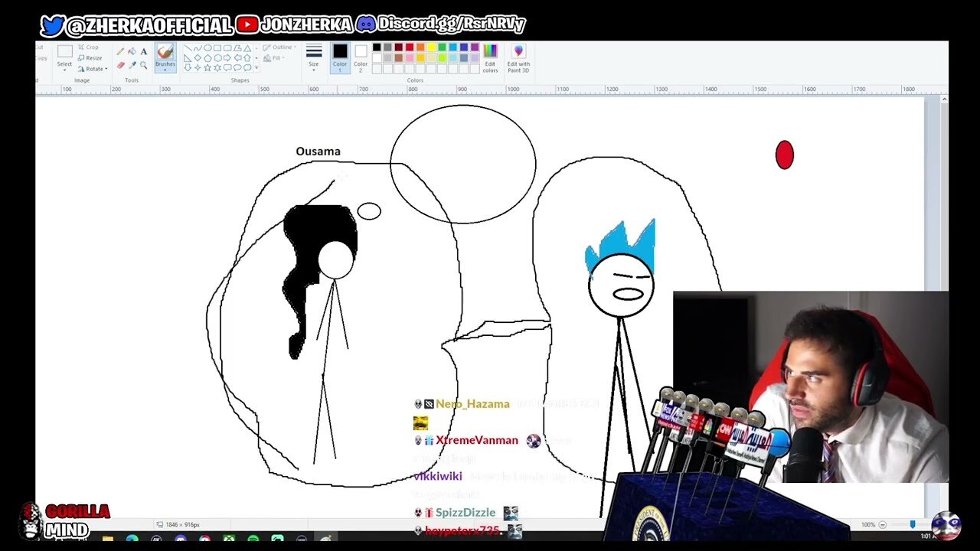Select the Text tool
This screenshot has width=980, height=551.
point(144,51)
